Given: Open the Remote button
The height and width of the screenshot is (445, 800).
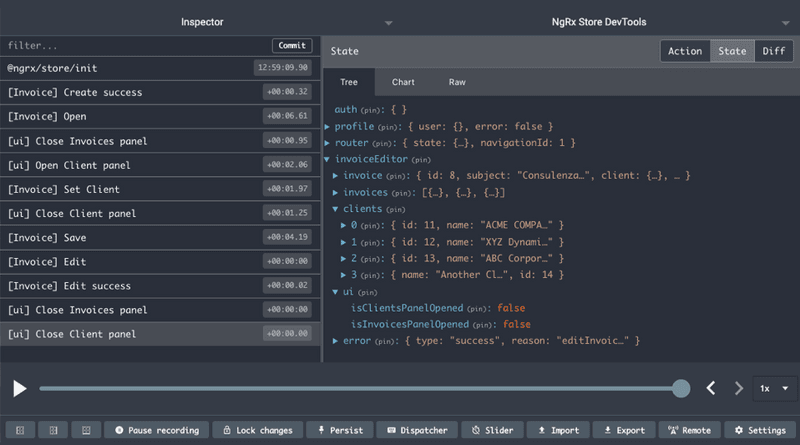Looking at the screenshot, I should click(x=689, y=430).
